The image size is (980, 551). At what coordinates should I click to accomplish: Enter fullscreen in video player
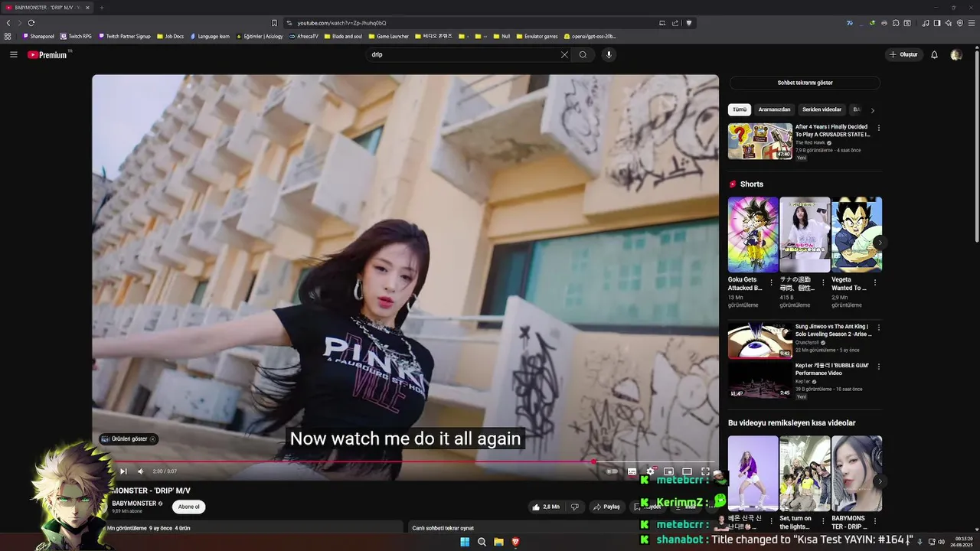tap(705, 471)
